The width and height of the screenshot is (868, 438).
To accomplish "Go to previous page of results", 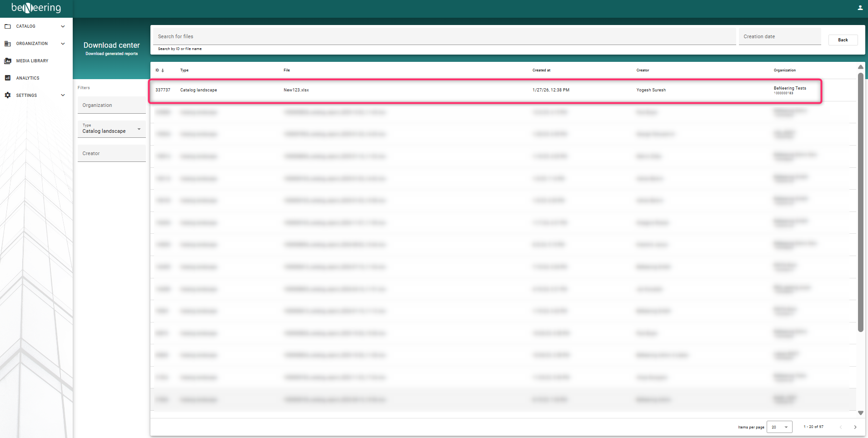I will pyautogui.click(x=840, y=427).
